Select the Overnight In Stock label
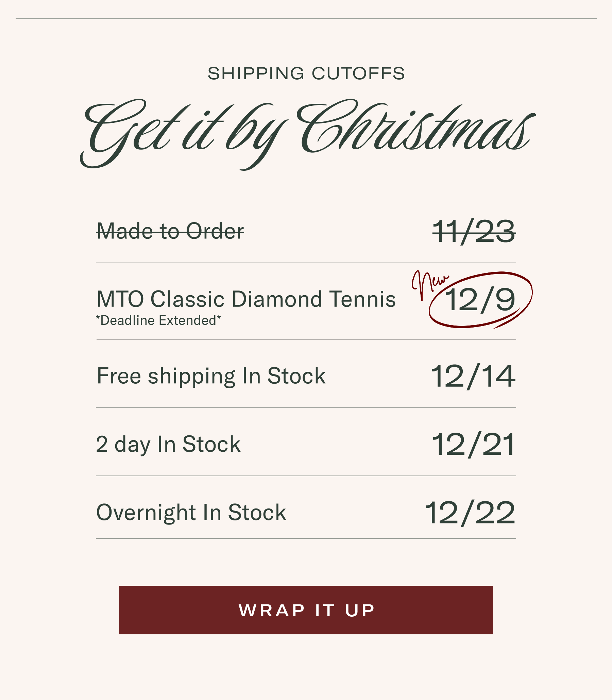This screenshot has height=700, width=612. (191, 513)
